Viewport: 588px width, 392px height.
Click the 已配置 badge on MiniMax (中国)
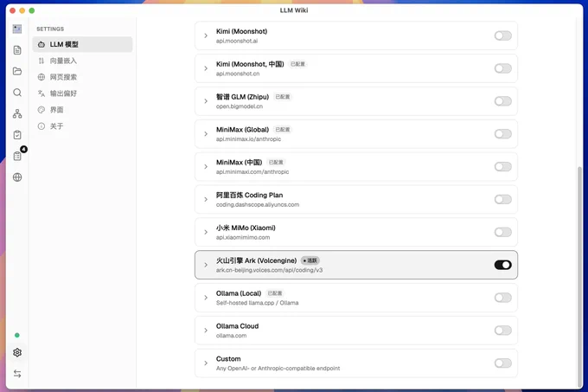[276, 162]
